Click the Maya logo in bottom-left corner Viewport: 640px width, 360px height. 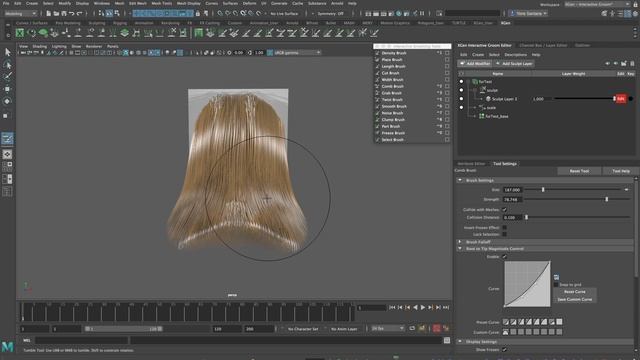point(7,347)
